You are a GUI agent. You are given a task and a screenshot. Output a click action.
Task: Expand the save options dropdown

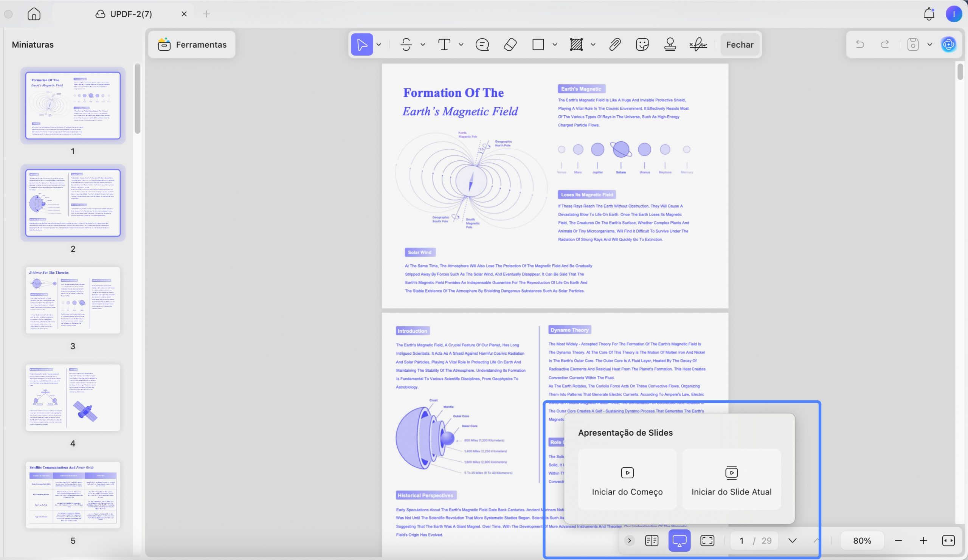(929, 45)
